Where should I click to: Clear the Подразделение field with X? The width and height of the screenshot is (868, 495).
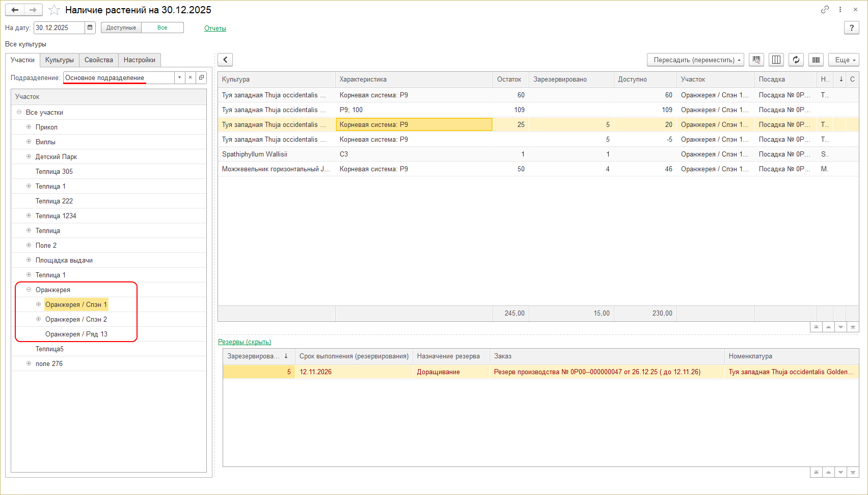(190, 77)
